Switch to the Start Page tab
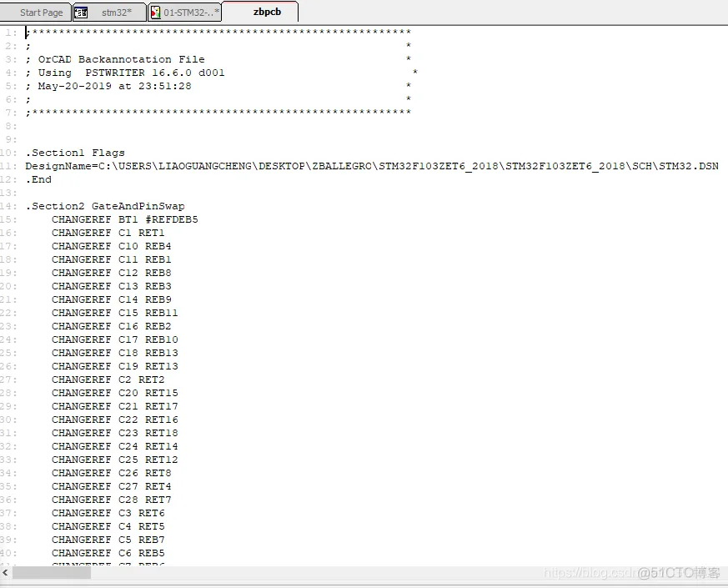 pos(35,13)
